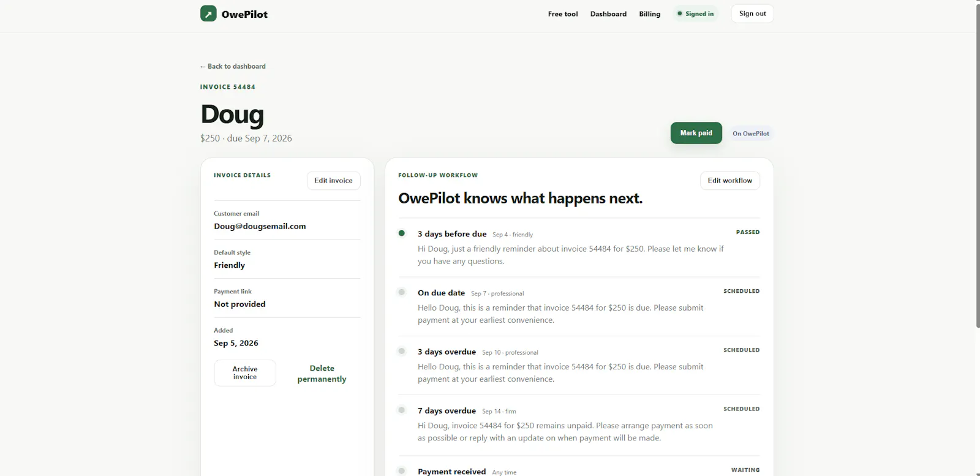Click SCHEDULED label on the On due date row
This screenshot has width=980, height=476.
pos(741,291)
